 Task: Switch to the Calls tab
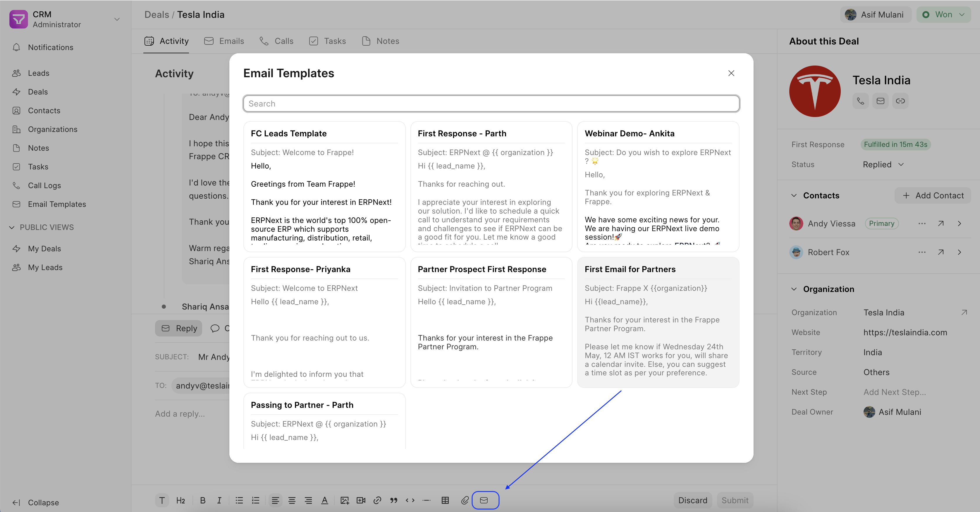(276, 41)
